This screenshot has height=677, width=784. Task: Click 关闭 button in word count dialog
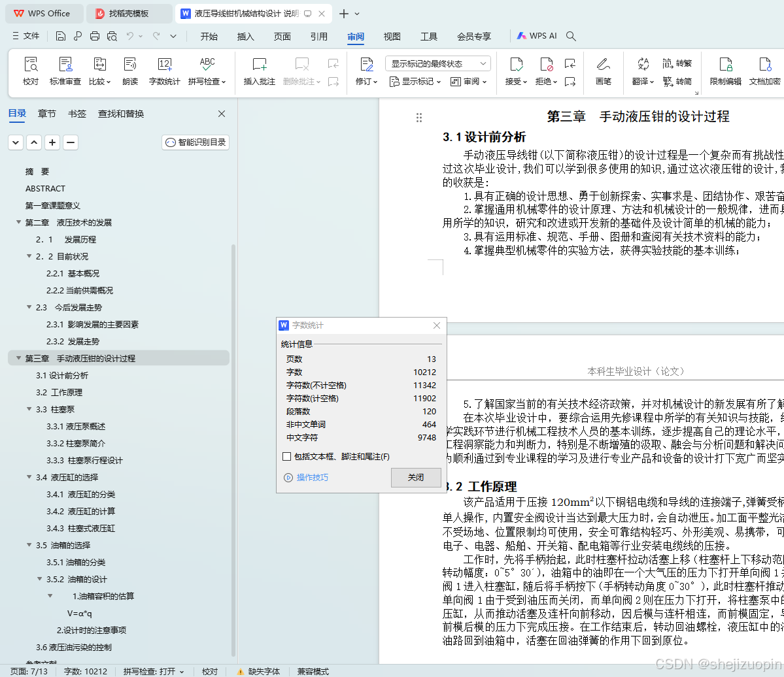coord(416,477)
